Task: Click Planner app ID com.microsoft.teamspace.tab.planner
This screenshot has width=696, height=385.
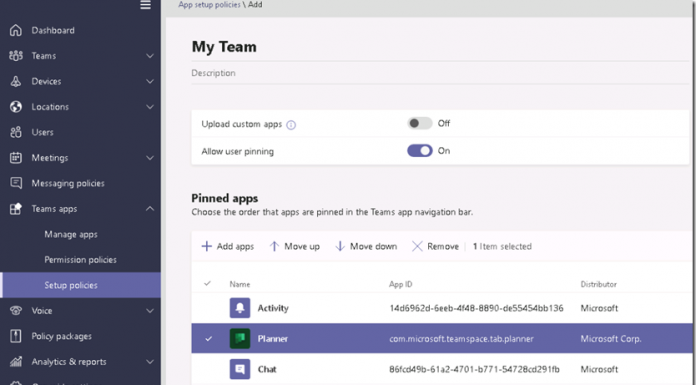Action: click(462, 339)
